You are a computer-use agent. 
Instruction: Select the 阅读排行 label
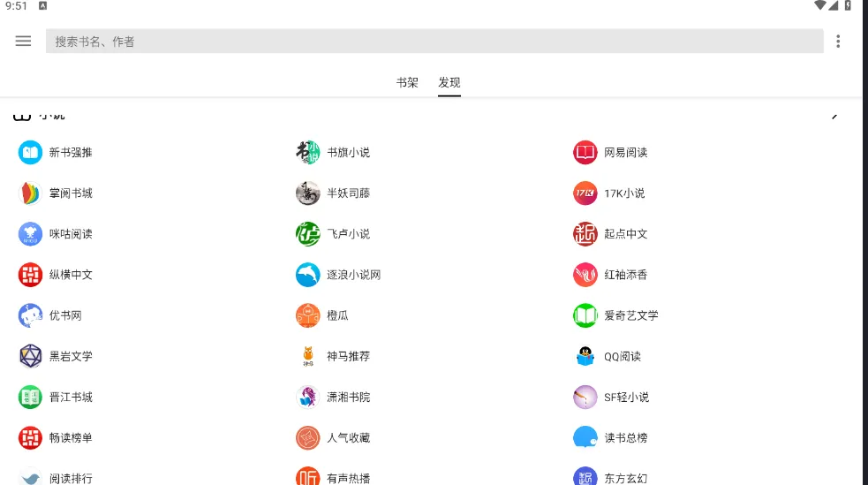click(x=71, y=478)
